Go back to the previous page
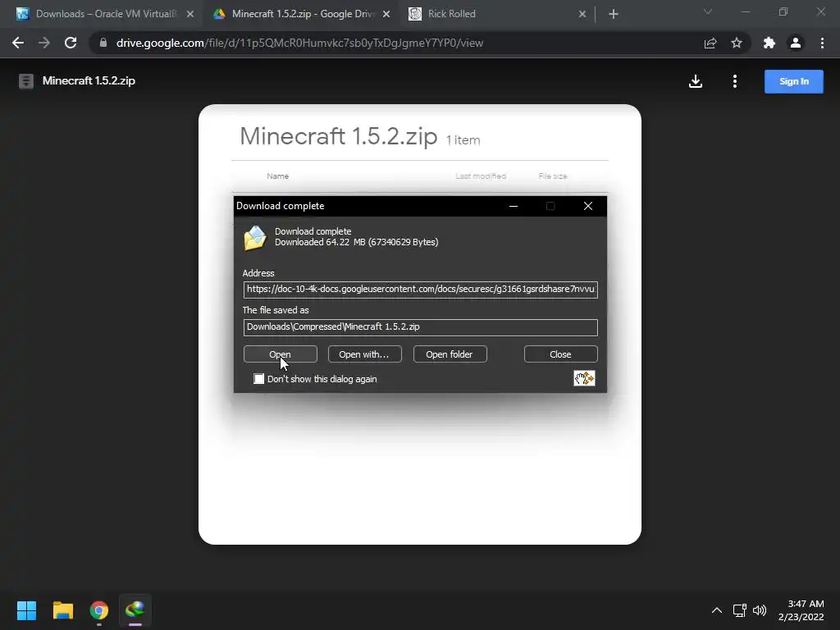Viewport: 840px width, 630px height. [x=18, y=43]
